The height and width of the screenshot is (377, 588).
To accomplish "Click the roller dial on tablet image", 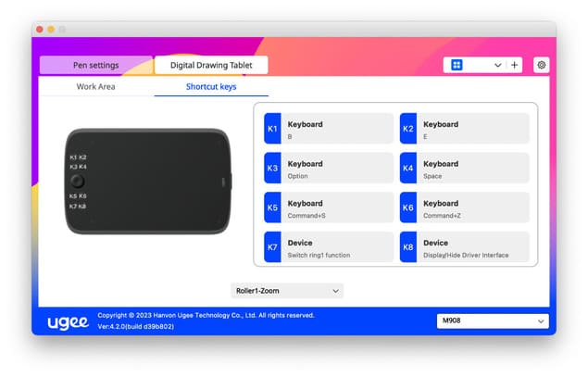I will coord(77,182).
